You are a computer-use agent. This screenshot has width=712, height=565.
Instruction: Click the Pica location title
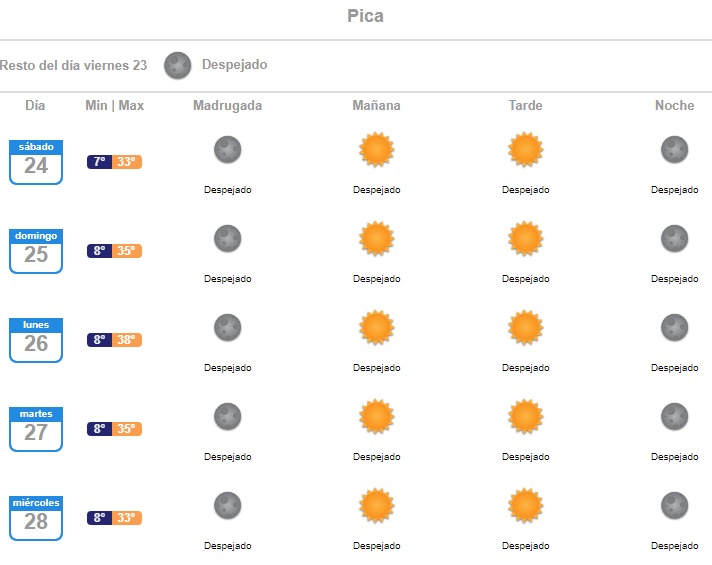click(365, 16)
